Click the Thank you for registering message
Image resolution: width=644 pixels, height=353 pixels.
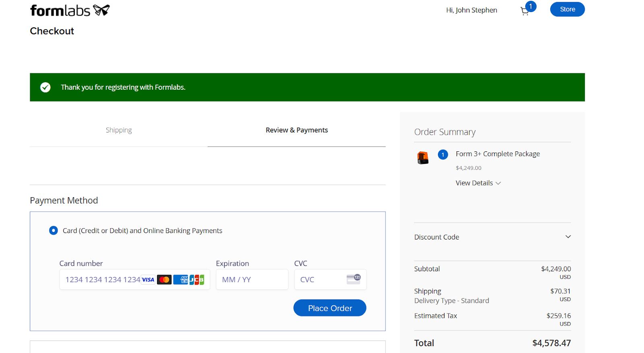coord(123,87)
